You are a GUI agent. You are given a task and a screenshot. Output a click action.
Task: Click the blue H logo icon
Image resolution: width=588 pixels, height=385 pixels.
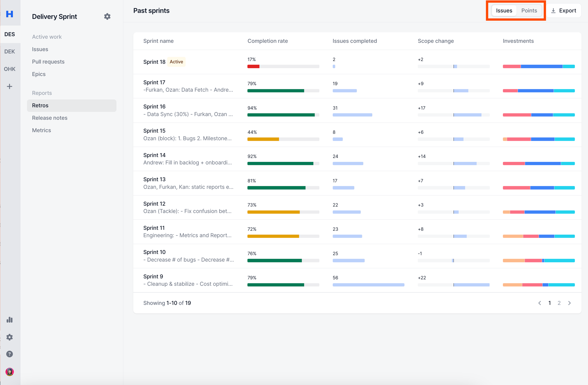[10, 14]
